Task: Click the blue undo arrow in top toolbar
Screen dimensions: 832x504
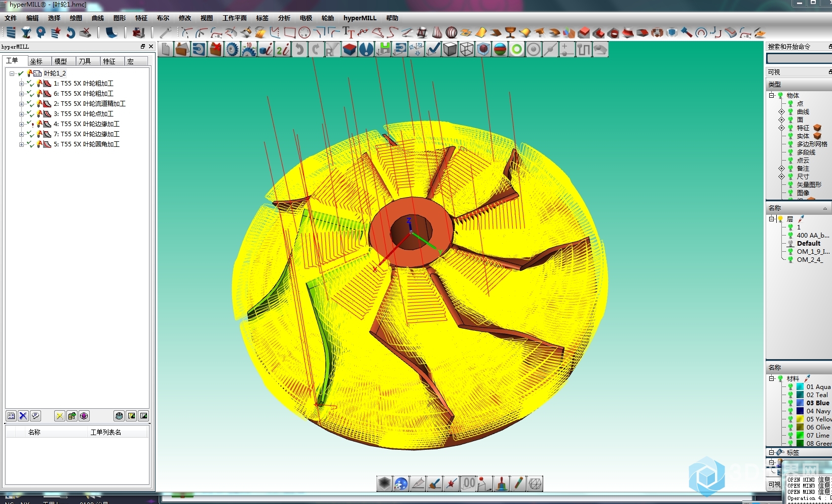Action: [70, 32]
